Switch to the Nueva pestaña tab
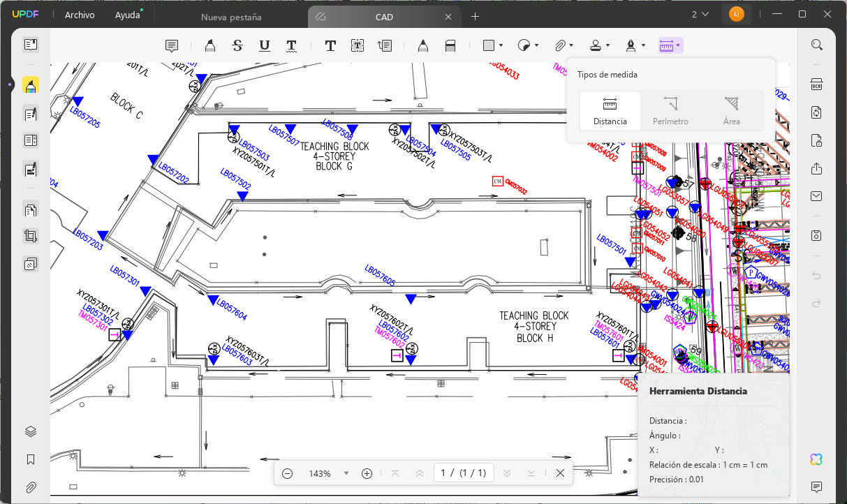Viewport: 847px width, 504px height. pyautogui.click(x=231, y=17)
